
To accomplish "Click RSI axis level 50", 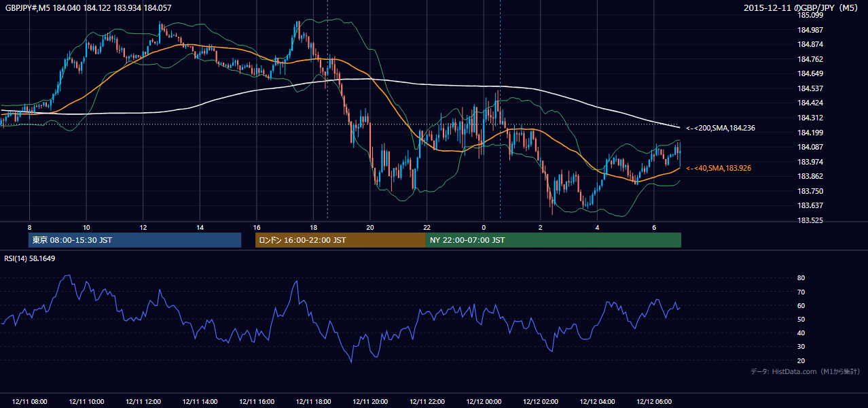I will coord(801,319).
